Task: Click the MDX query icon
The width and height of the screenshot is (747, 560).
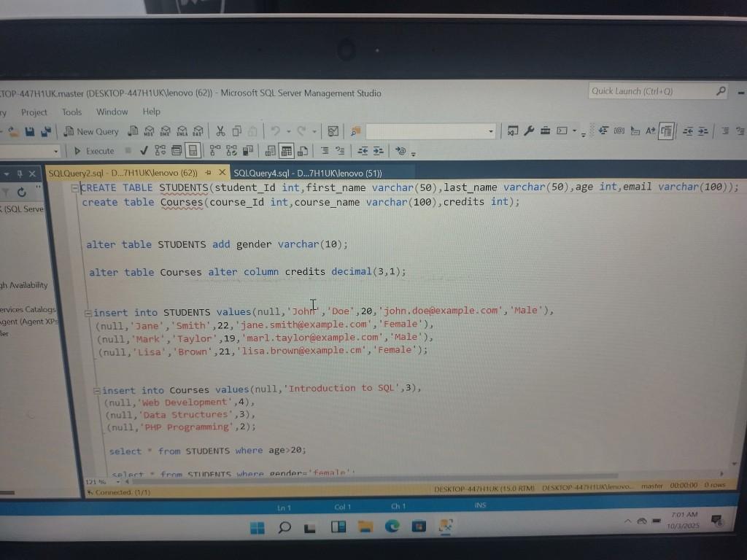Action: 149,131
